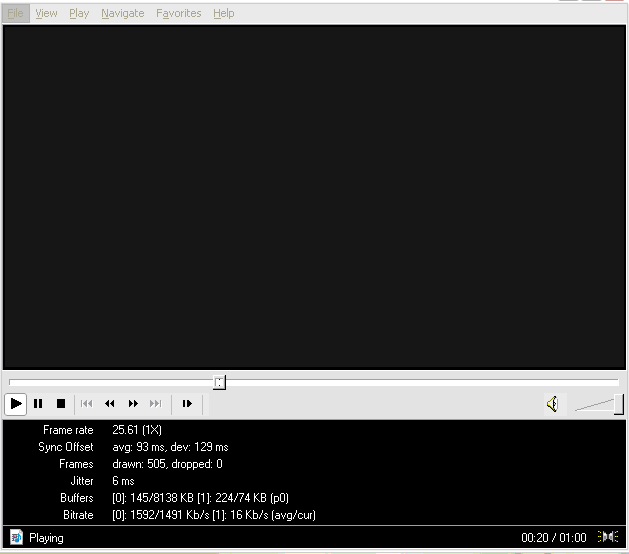Open the Favorites menu
This screenshot has width=629, height=554.
[178, 13]
